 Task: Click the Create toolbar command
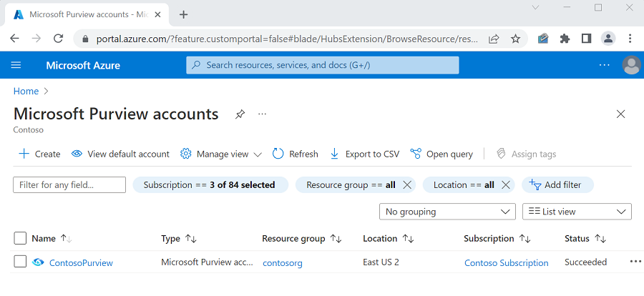tap(39, 154)
